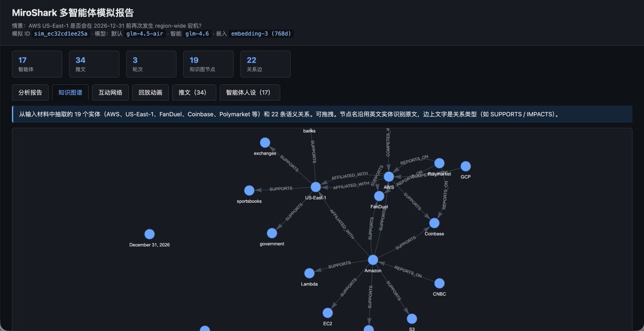Click the glm-4.6 model chip
Image resolution: width=644 pixels, height=331 pixels.
(x=197, y=33)
